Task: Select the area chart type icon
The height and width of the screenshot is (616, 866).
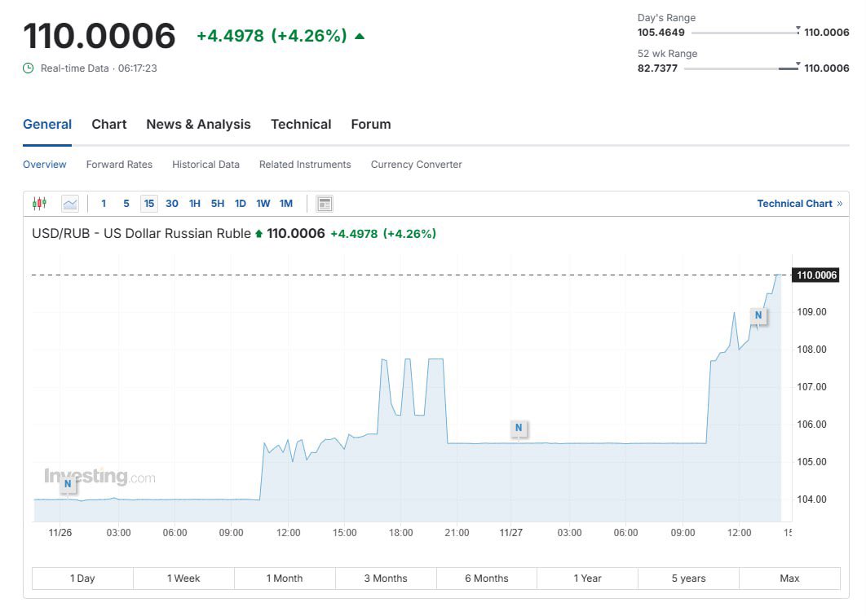Action: (70, 204)
